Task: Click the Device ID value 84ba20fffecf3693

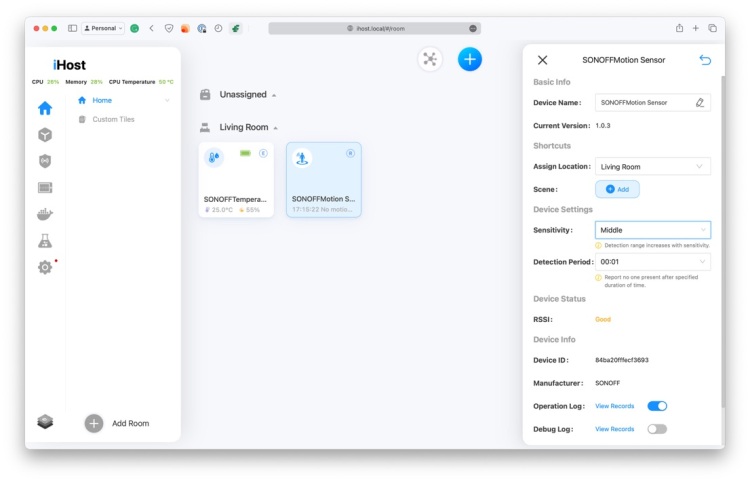Action: pos(622,360)
